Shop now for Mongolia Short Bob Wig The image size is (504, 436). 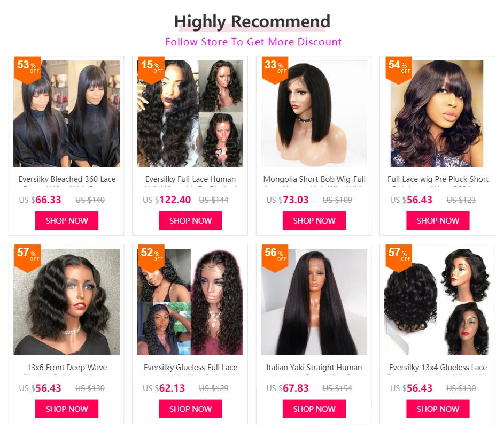314,220
